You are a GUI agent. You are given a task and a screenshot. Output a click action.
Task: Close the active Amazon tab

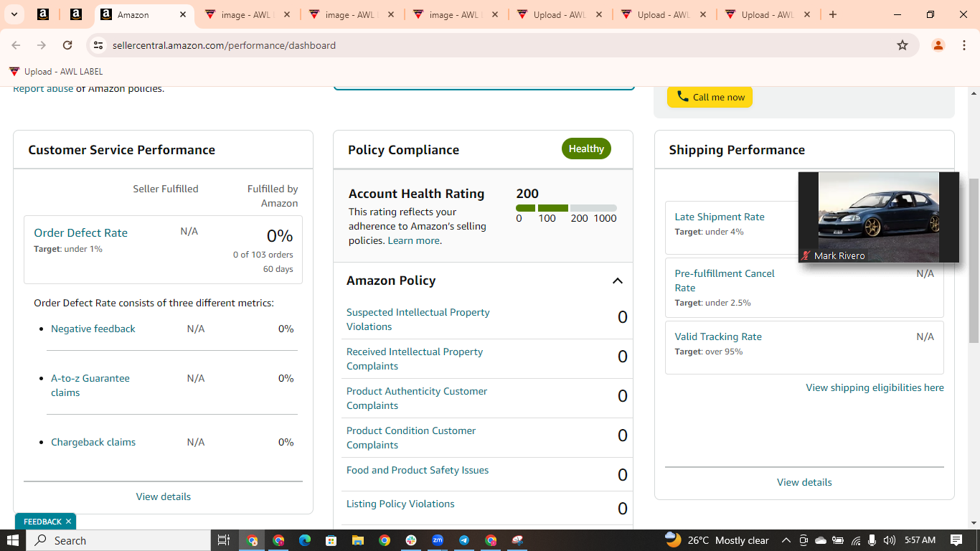click(183, 14)
